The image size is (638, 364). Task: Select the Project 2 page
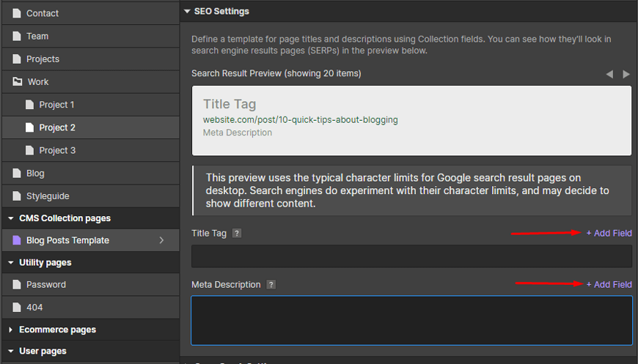pyautogui.click(x=90, y=127)
